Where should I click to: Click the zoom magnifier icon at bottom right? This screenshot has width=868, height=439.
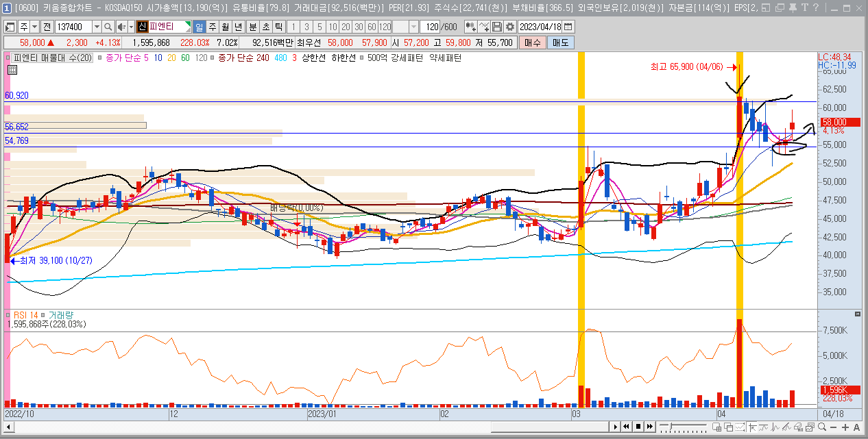pos(822,427)
